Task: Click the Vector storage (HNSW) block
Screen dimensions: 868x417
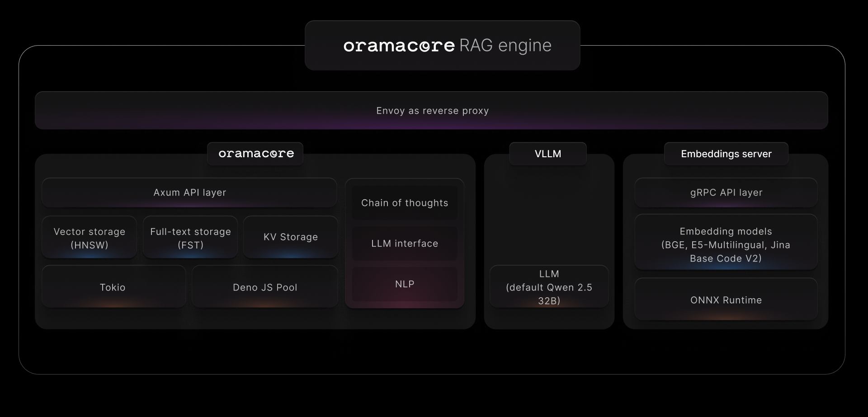Action: pyautogui.click(x=90, y=238)
